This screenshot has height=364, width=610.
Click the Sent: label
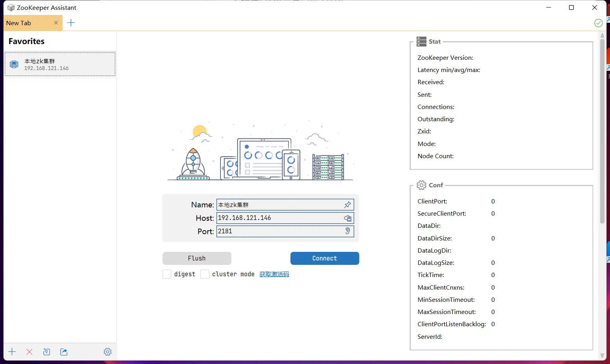(425, 95)
